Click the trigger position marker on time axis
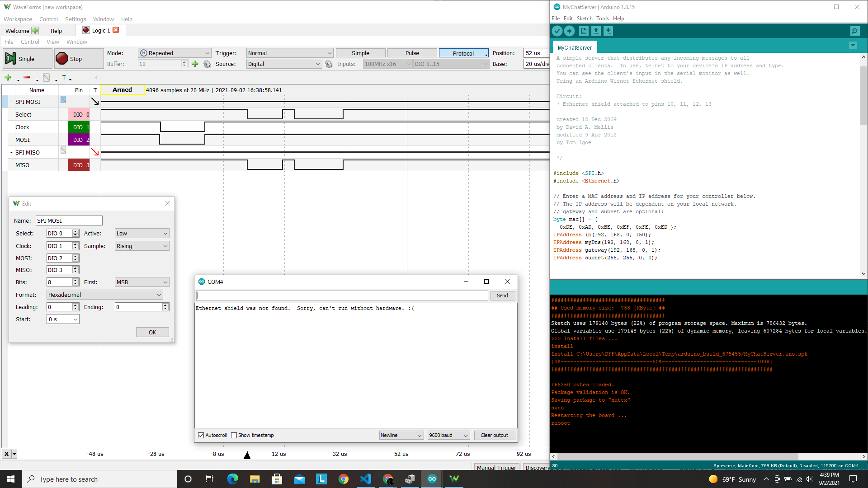This screenshot has width=868, height=488. (247, 455)
